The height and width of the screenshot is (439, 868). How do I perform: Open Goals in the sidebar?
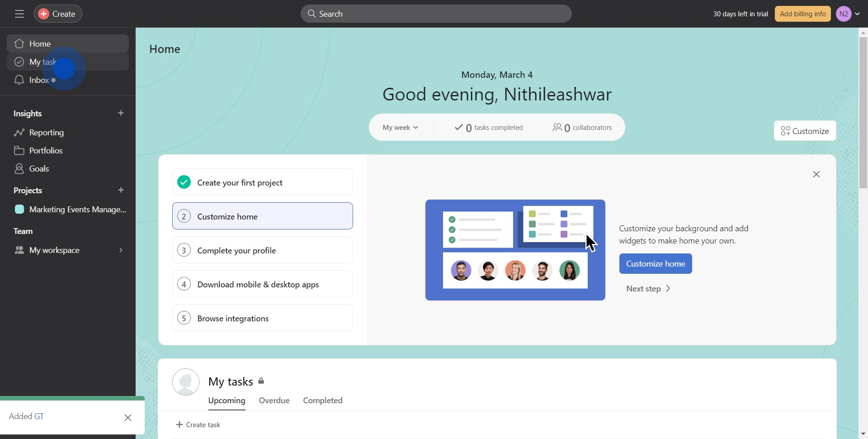point(39,169)
